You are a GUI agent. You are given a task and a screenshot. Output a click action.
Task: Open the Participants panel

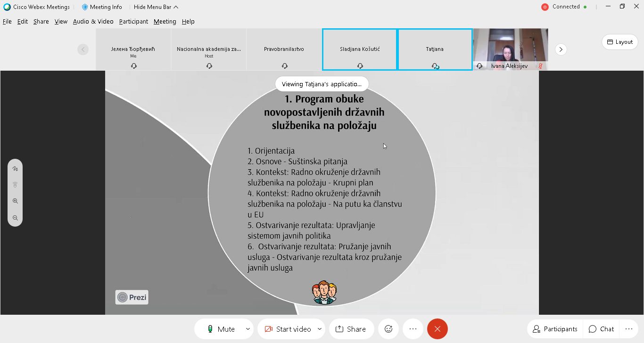point(555,329)
